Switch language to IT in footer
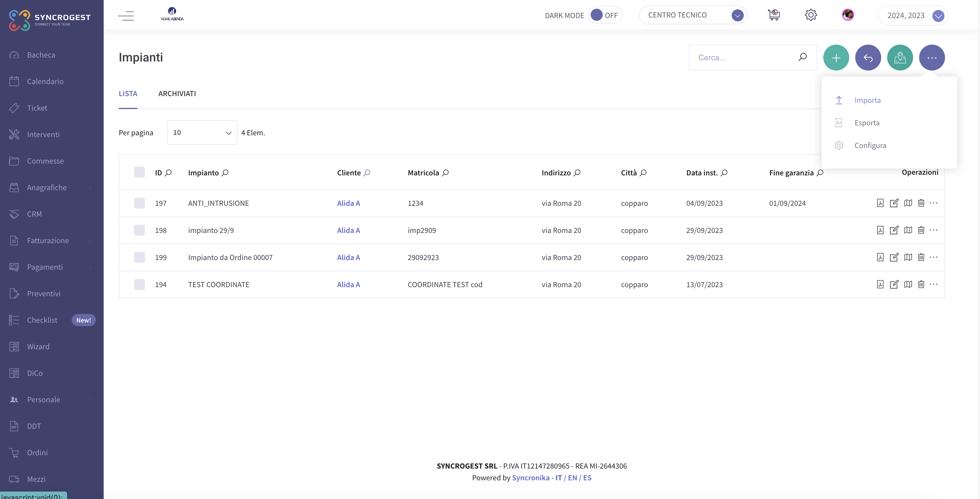Screen dimensions: 980x499 tap(558, 478)
